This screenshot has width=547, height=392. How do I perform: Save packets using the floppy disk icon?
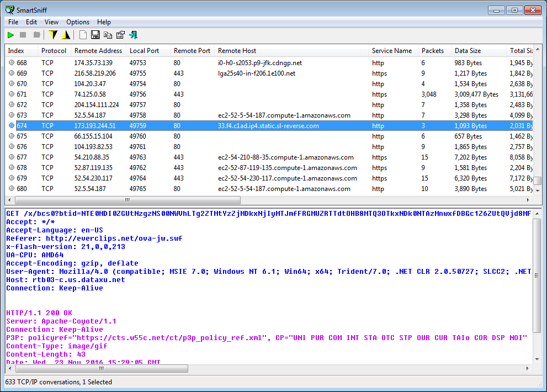point(95,35)
